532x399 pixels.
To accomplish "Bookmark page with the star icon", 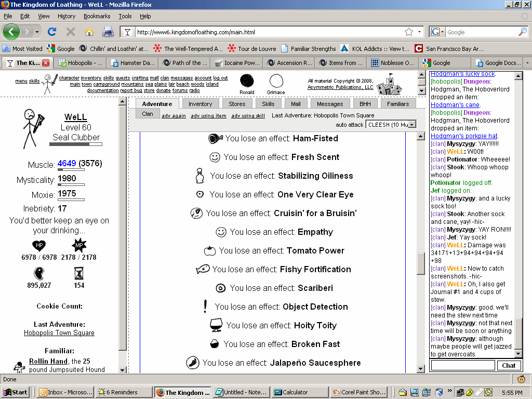I will tap(409, 32).
